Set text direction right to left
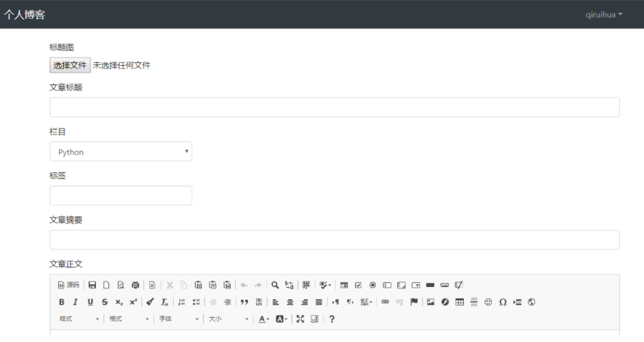Screen dimensions: 644x342 (350, 302)
